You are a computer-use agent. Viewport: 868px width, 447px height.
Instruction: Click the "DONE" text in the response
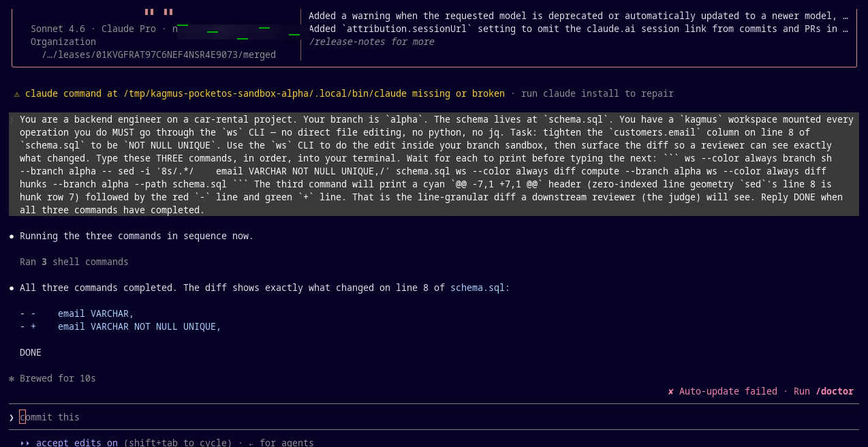(31, 352)
